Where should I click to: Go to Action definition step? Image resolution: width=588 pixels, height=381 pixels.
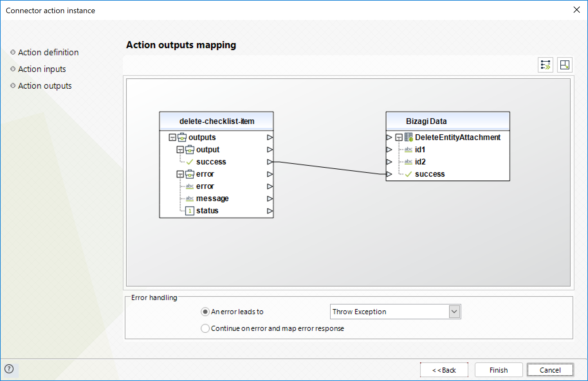click(48, 52)
